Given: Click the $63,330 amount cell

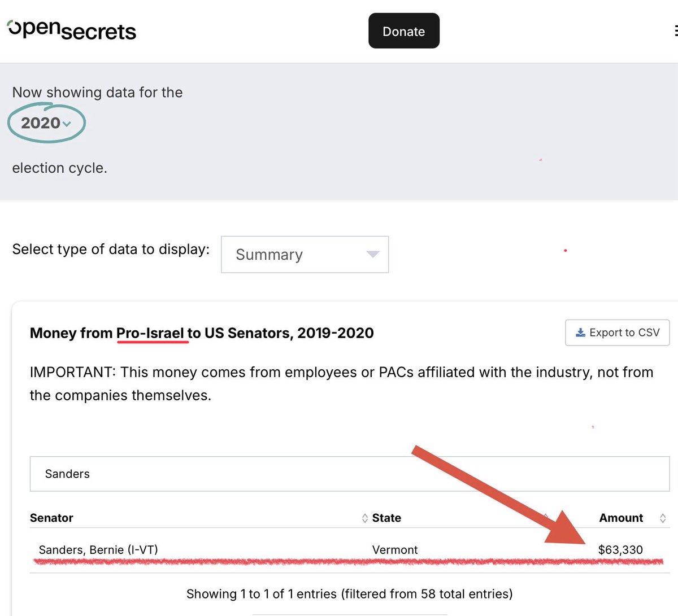Looking at the screenshot, I should [x=620, y=549].
